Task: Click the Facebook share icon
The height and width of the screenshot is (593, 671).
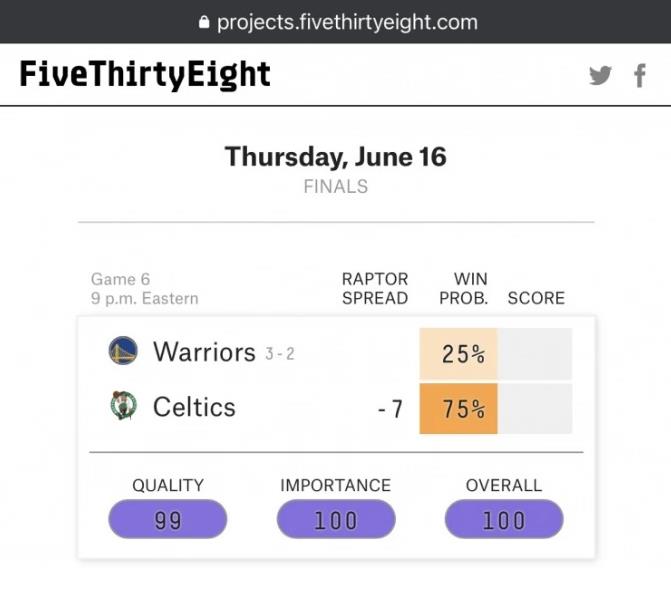Action: click(x=640, y=76)
